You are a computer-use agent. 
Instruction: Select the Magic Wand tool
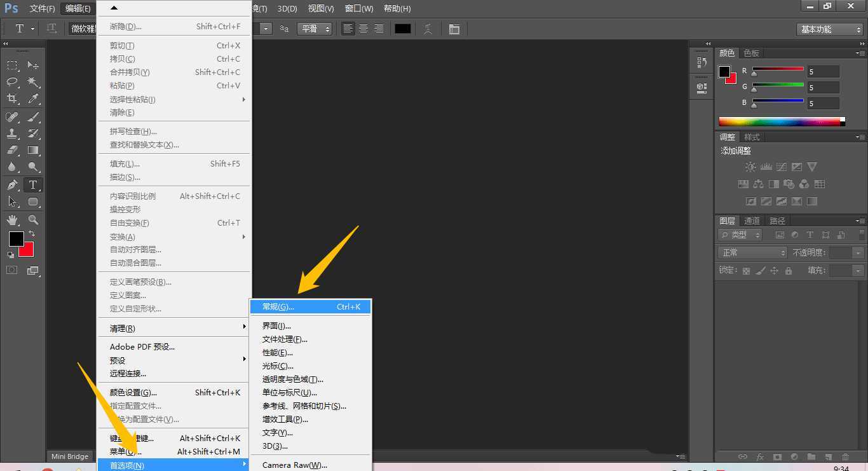click(x=33, y=82)
